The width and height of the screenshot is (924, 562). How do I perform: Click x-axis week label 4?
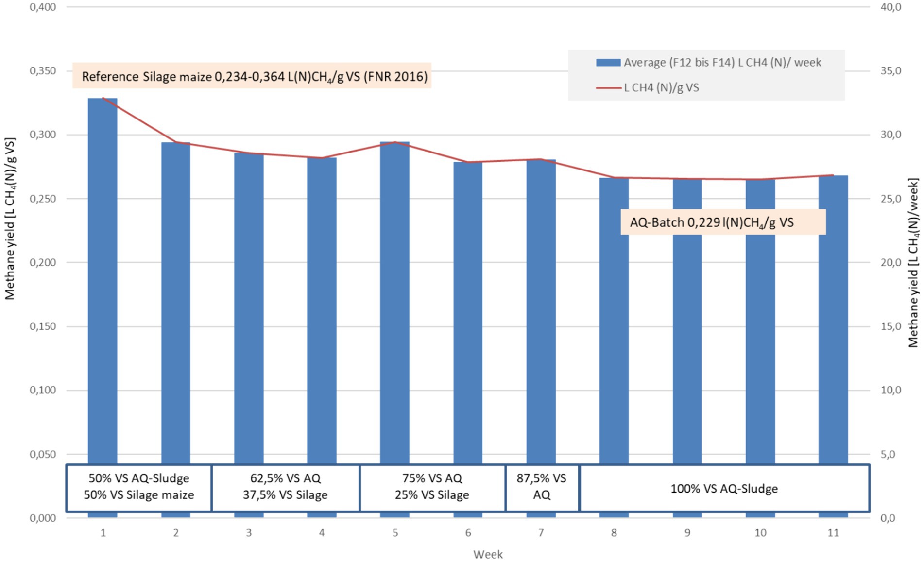[322, 533]
